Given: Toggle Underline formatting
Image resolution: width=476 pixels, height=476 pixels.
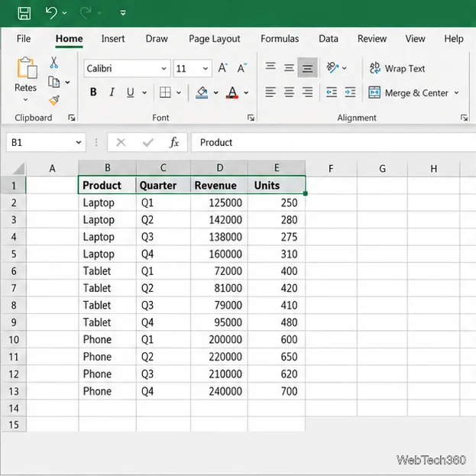Looking at the screenshot, I should coord(131,92).
